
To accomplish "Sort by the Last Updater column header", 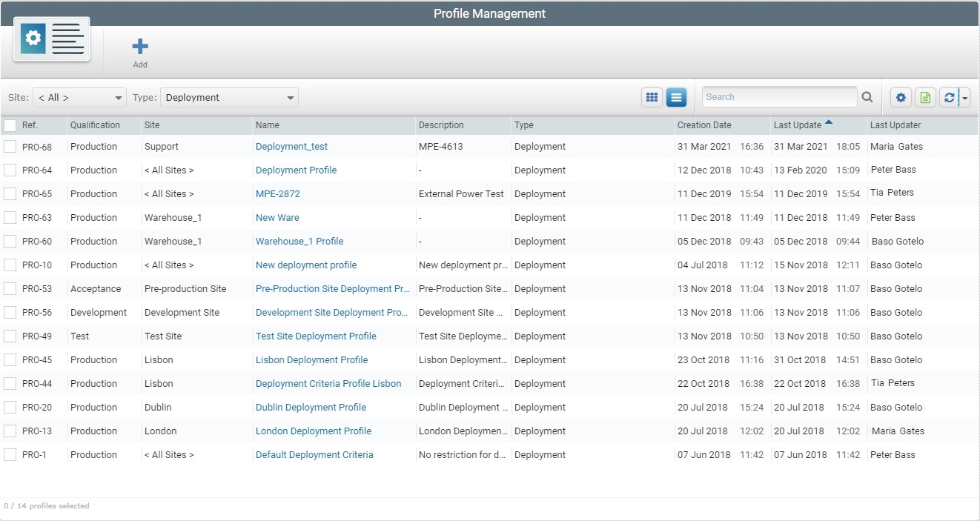I will (895, 125).
